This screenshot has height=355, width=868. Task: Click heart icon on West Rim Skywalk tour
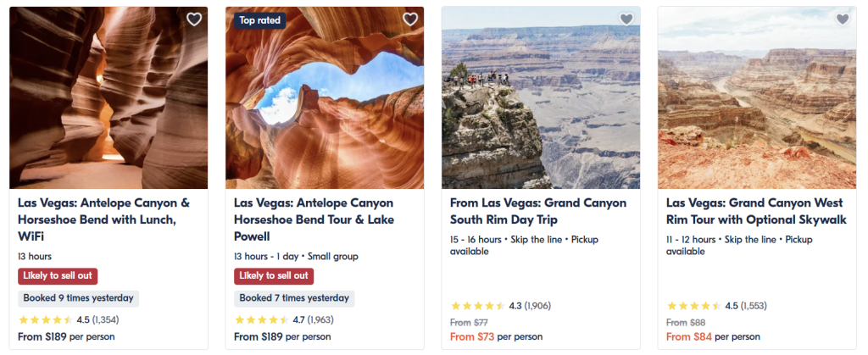(x=843, y=19)
